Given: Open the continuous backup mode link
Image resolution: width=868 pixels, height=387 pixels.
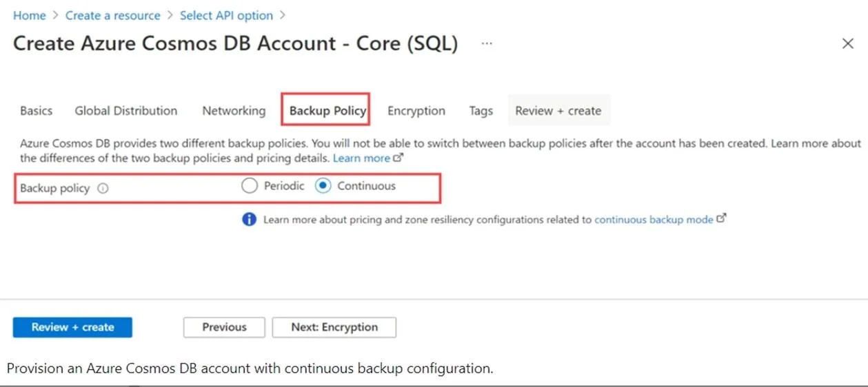Looking at the screenshot, I should coord(654,220).
